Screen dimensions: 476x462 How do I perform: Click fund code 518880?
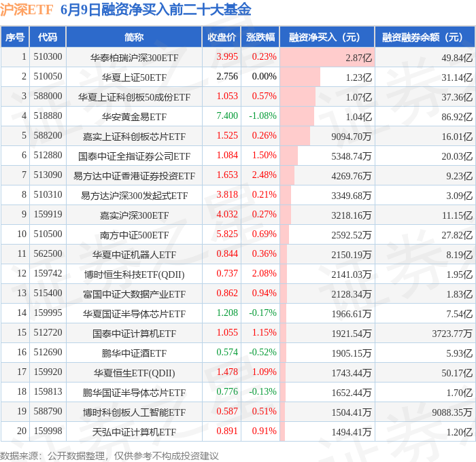[48, 115]
